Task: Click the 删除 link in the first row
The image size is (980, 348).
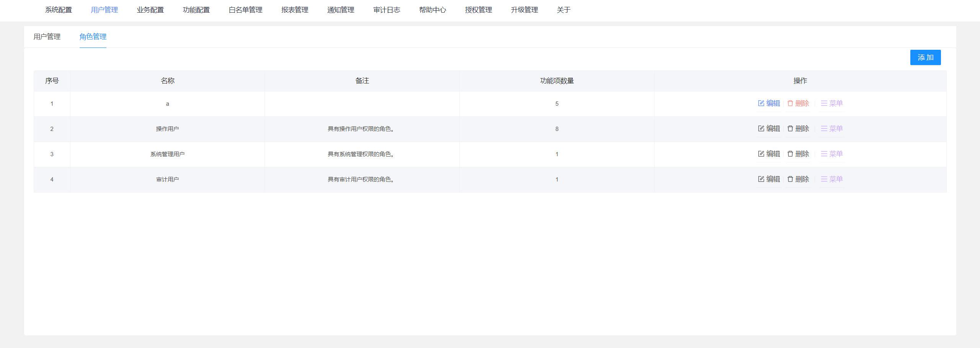Action: 802,103
